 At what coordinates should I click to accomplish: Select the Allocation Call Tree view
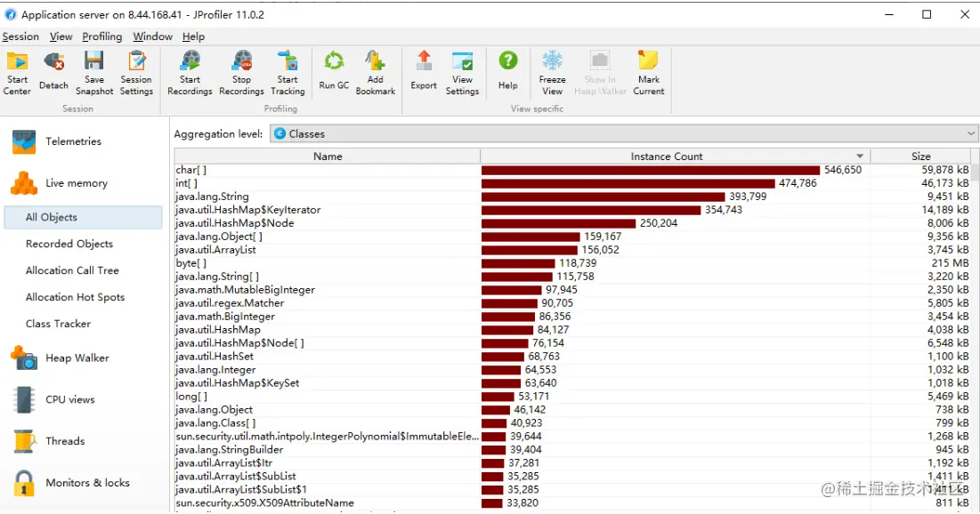[x=72, y=270]
